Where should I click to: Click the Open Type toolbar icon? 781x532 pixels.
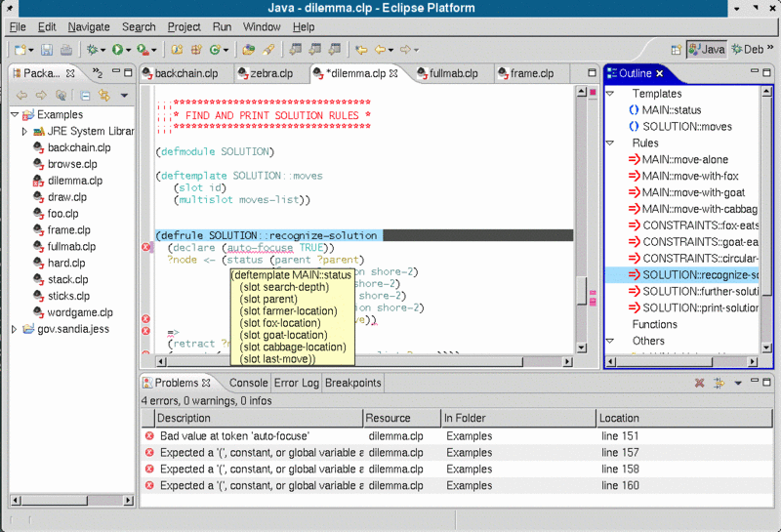[248, 50]
